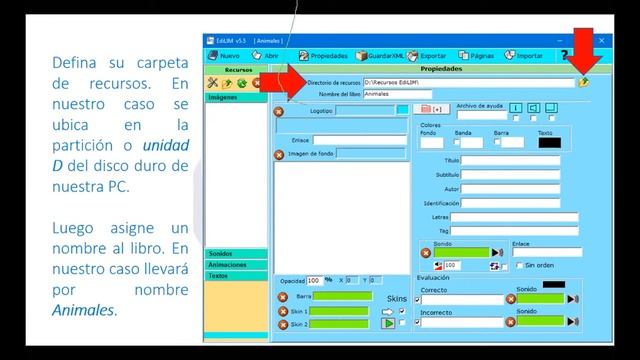640x360 pixels.
Task: Switch to the Animaciones resources tab
Action: [236, 264]
